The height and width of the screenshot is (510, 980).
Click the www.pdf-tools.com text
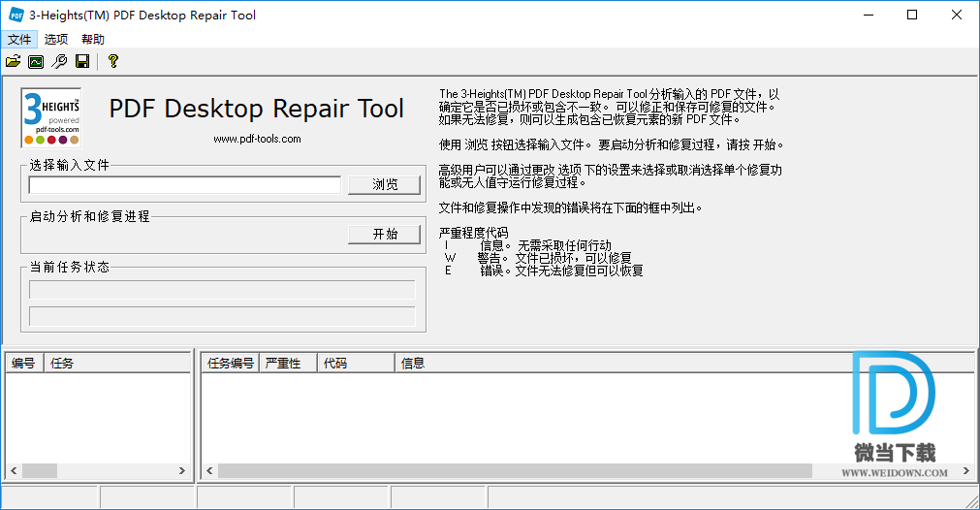tap(257, 139)
